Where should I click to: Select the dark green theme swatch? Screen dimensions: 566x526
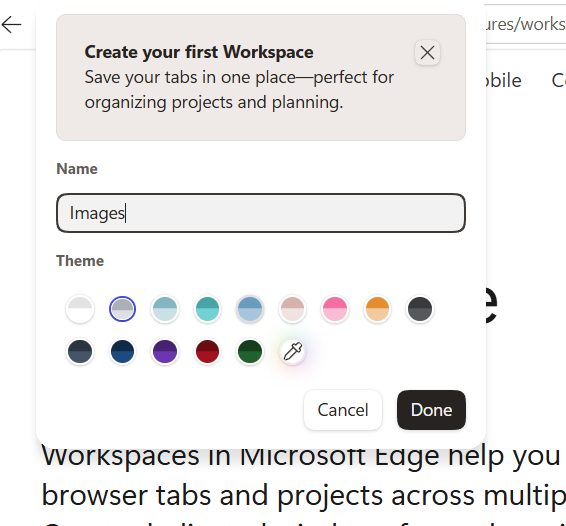[x=250, y=351]
